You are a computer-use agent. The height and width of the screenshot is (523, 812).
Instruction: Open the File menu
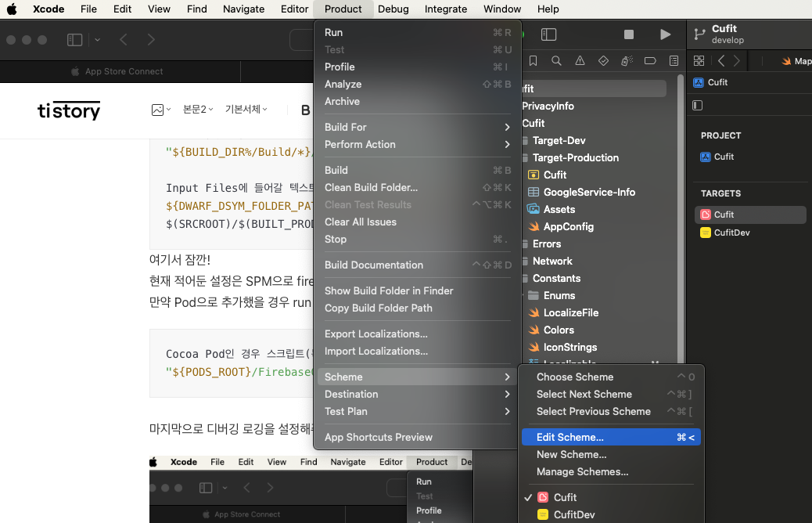click(88, 9)
